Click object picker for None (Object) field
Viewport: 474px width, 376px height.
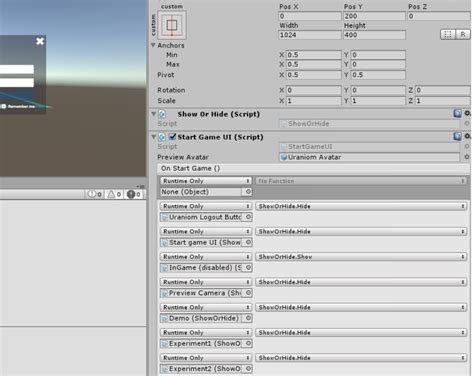coord(248,192)
